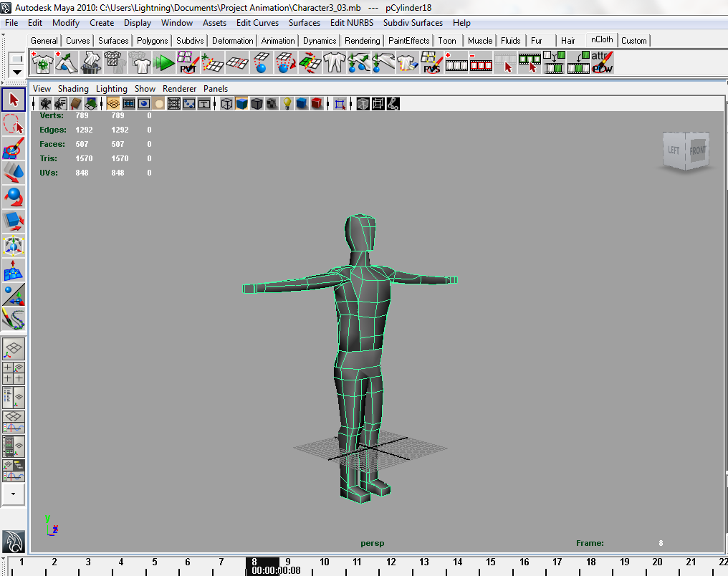This screenshot has height=576, width=728.
Task: Toggle textured display checker cube
Action: [272, 103]
